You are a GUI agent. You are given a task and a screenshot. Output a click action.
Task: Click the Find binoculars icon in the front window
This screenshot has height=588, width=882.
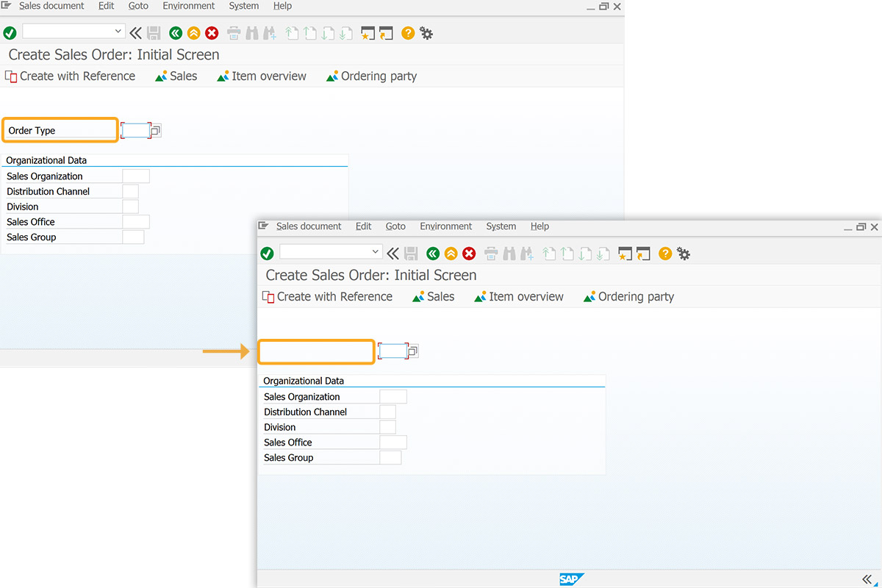(509, 253)
